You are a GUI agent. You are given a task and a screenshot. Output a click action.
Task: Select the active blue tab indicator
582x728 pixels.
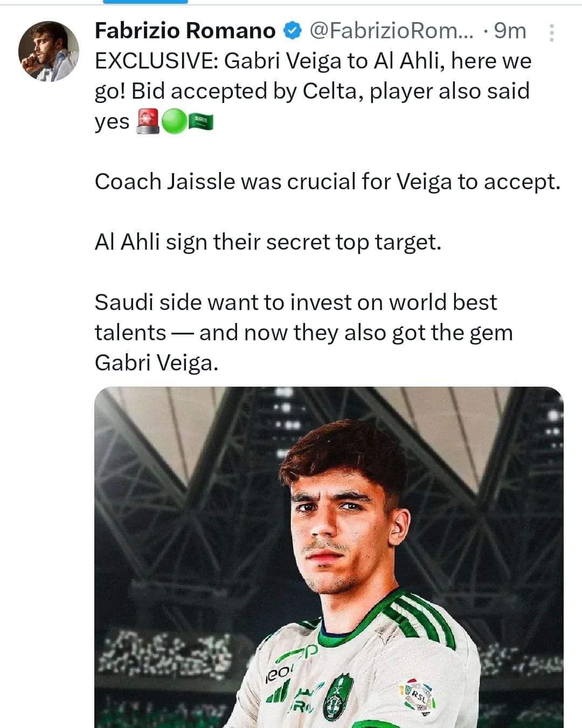(145, 2)
